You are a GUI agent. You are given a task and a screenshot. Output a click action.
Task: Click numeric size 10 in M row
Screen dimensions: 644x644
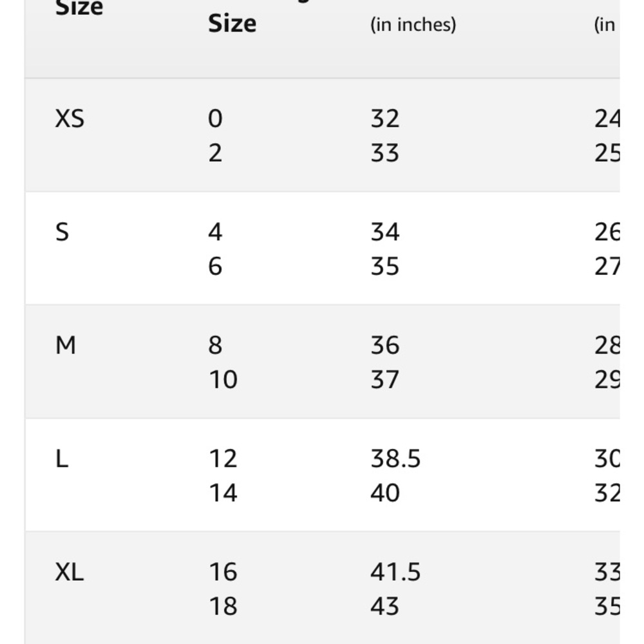tap(223, 380)
